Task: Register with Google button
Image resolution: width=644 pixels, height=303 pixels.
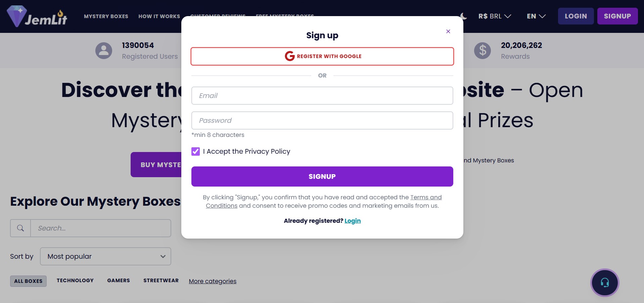Action: (x=322, y=56)
